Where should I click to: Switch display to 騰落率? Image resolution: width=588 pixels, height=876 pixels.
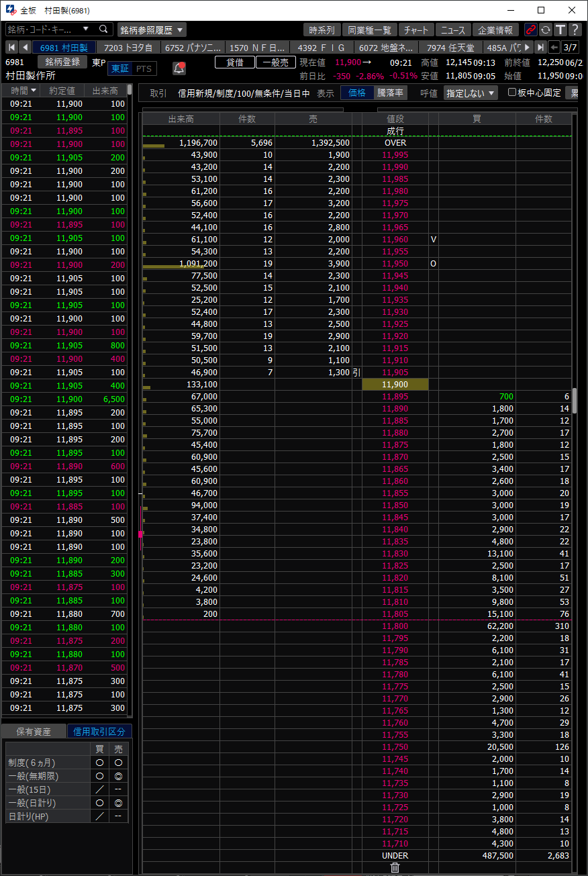click(x=390, y=93)
